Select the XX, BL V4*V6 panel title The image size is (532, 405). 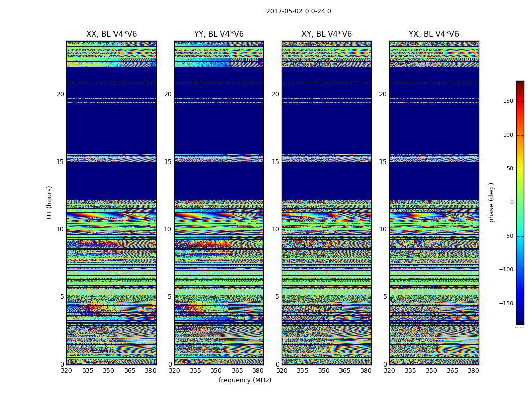click(x=111, y=34)
